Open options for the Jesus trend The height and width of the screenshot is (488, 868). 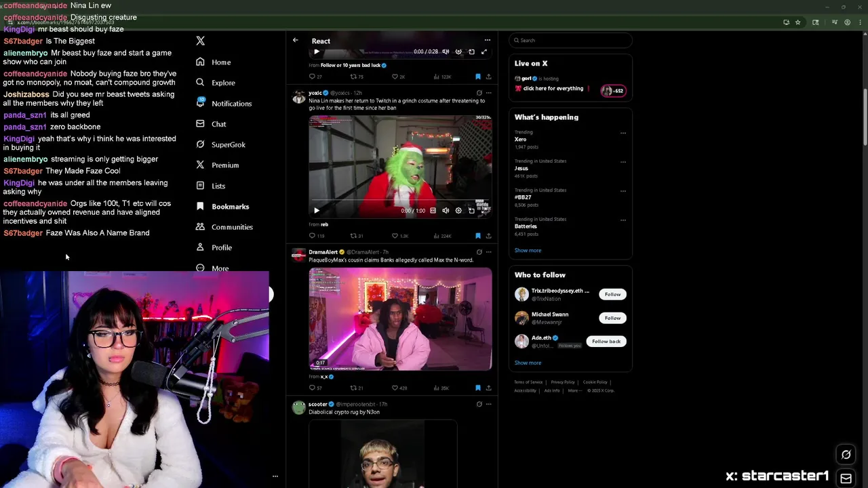click(x=623, y=162)
